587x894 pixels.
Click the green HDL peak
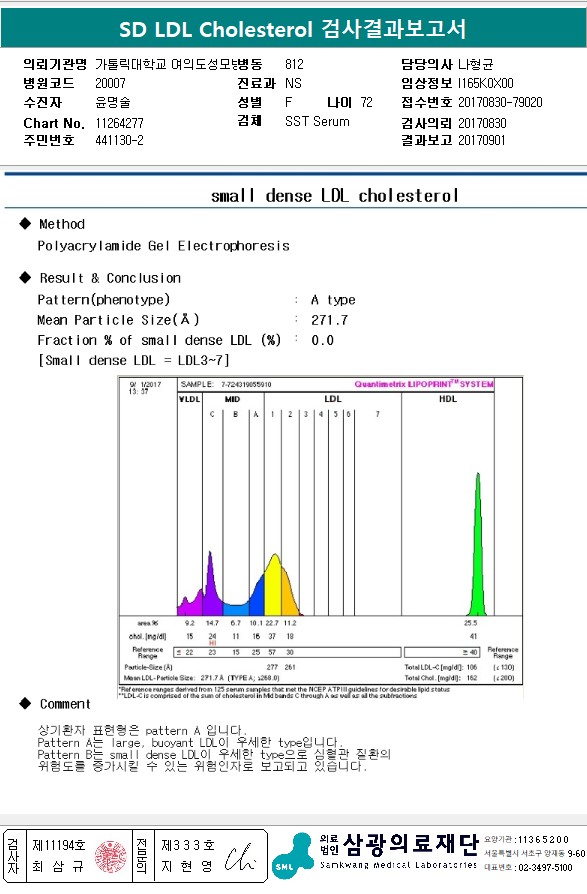(478, 544)
